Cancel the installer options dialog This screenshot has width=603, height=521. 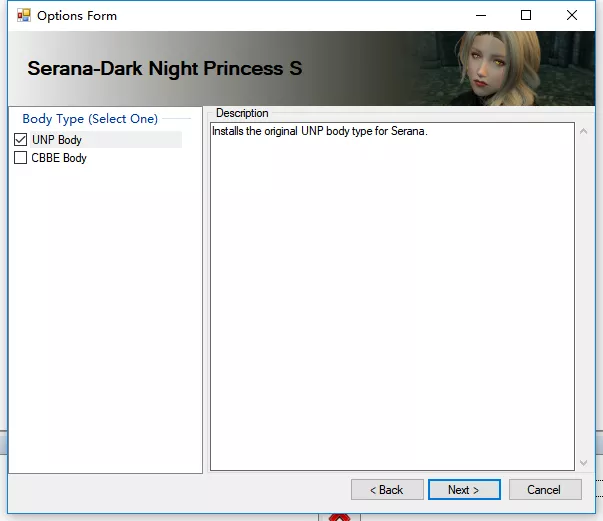pos(545,489)
